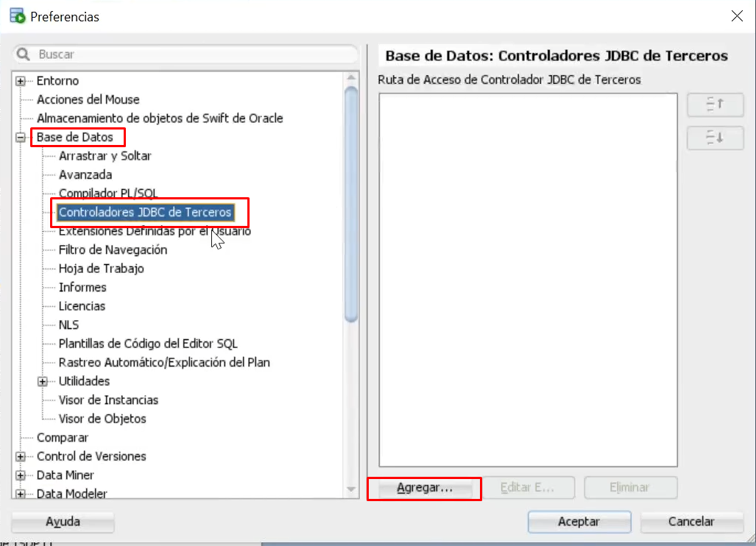756x546 pixels.
Task: Select the NLS tree item
Action: click(68, 325)
